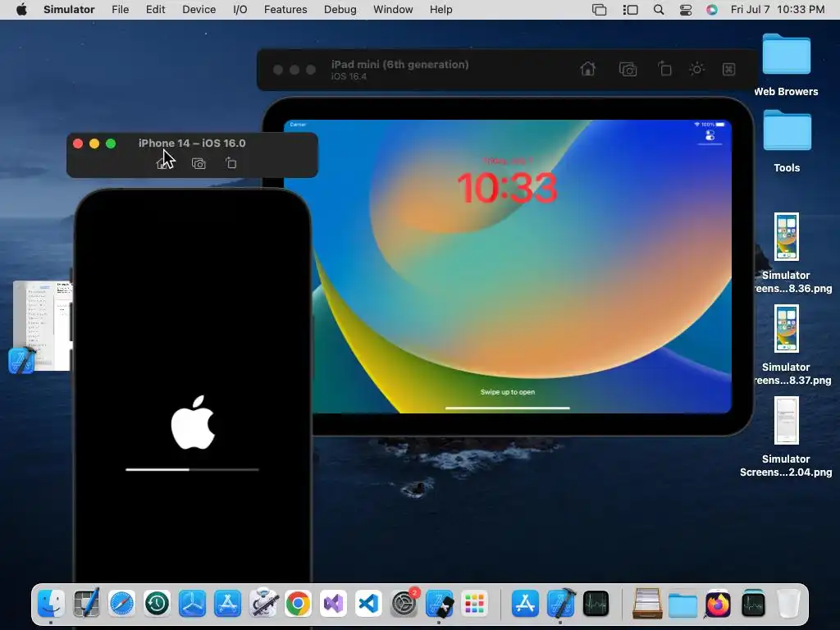Take screenshot from iPhone 14 simulator toolbar
The height and width of the screenshot is (630, 840).
click(199, 163)
